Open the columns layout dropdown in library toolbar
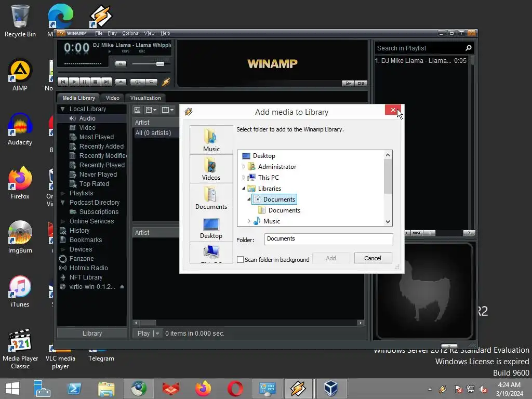Viewport: 532px width, 399px height. coord(168,110)
